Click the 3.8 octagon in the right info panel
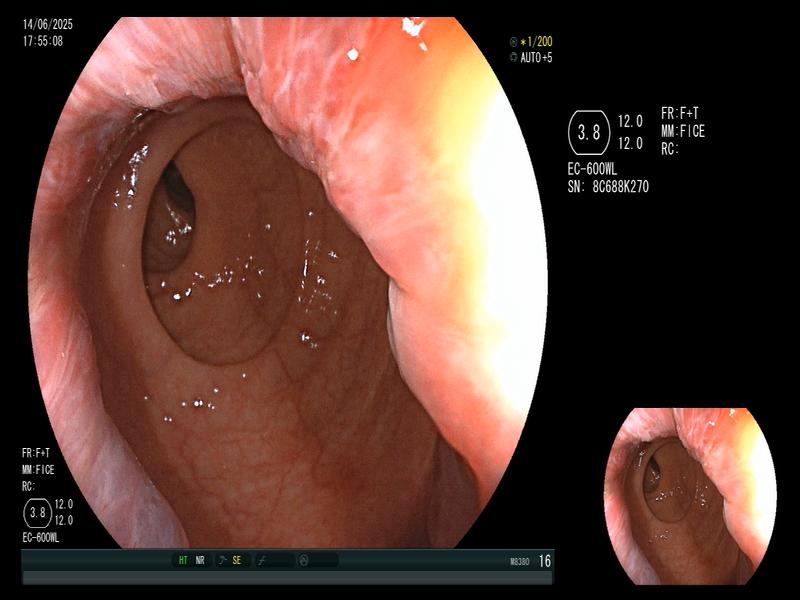Viewport: 800px width, 600px height. 589,133
